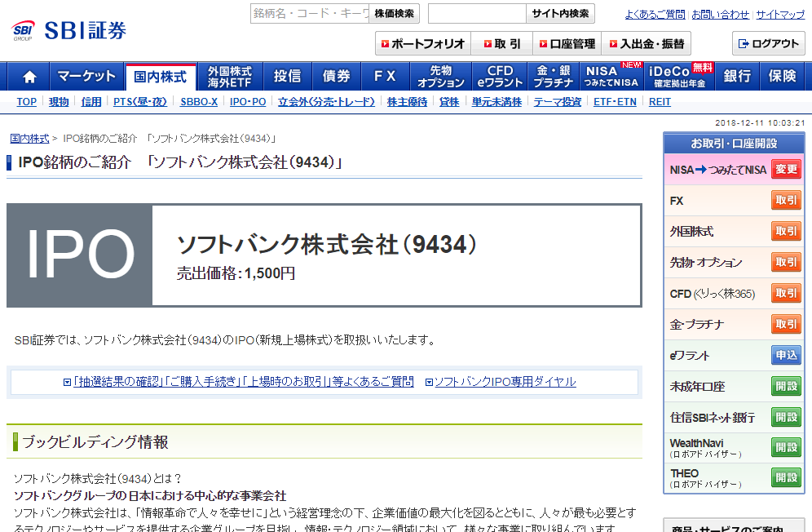812x532 pixels.
Task: Click the 2018-12-11 timestamp text
Action: pyautogui.click(x=760, y=123)
